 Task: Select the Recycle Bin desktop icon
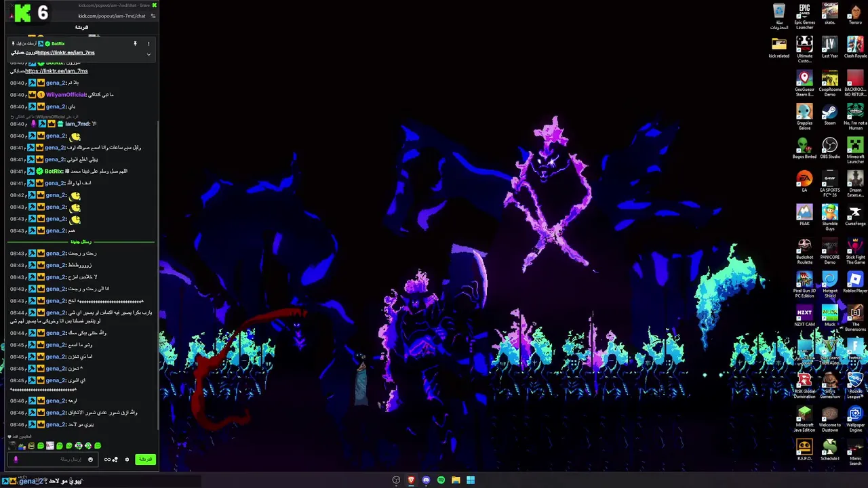(779, 17)
